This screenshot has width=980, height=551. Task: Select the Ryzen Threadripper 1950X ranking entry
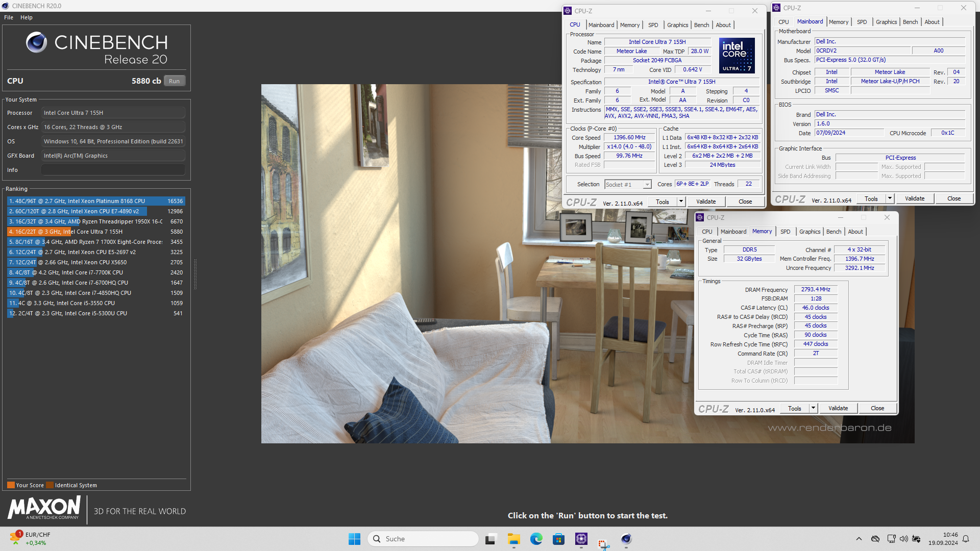pyautogui.click(x=96, y=221)
